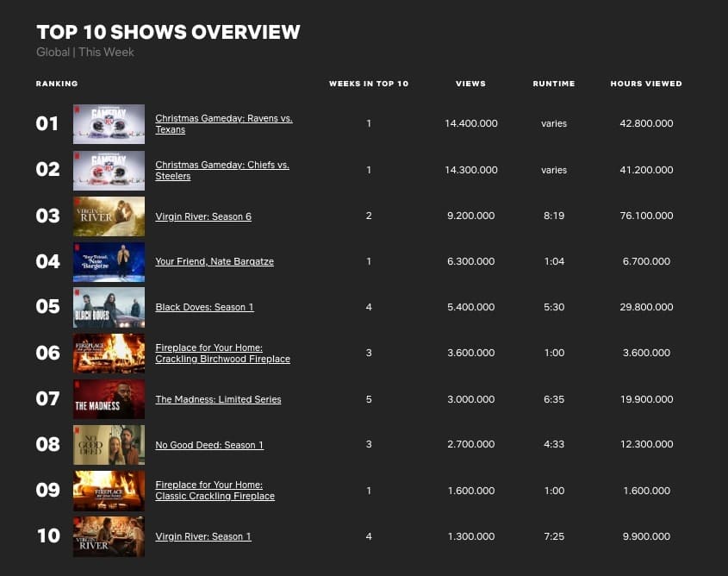Open Virgin River: Season 6 link
728x576 pixels.
point(203,216)
